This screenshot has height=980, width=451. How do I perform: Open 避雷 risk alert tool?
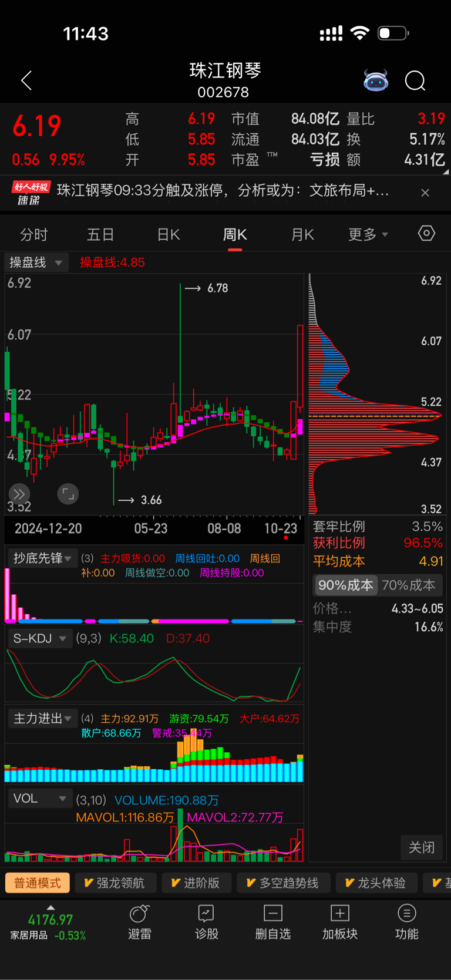point(140,922)
